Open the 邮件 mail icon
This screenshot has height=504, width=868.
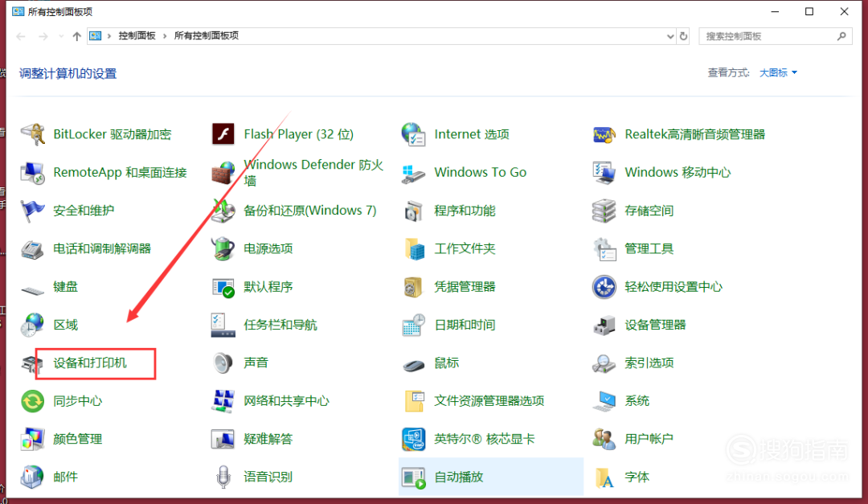pyautogui.click(x=33, y=477)
